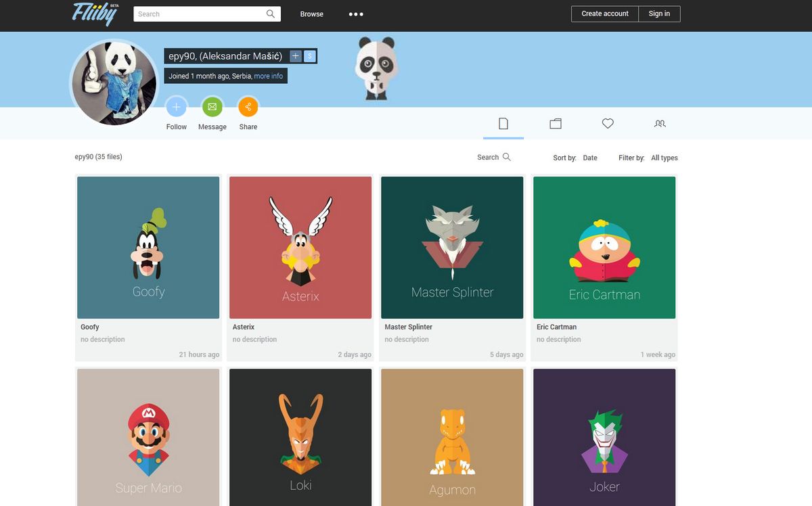Click the Message envelope icon
Image resolution: width=812 pixels, height=506 pixels.
click(x=212, y=106)
